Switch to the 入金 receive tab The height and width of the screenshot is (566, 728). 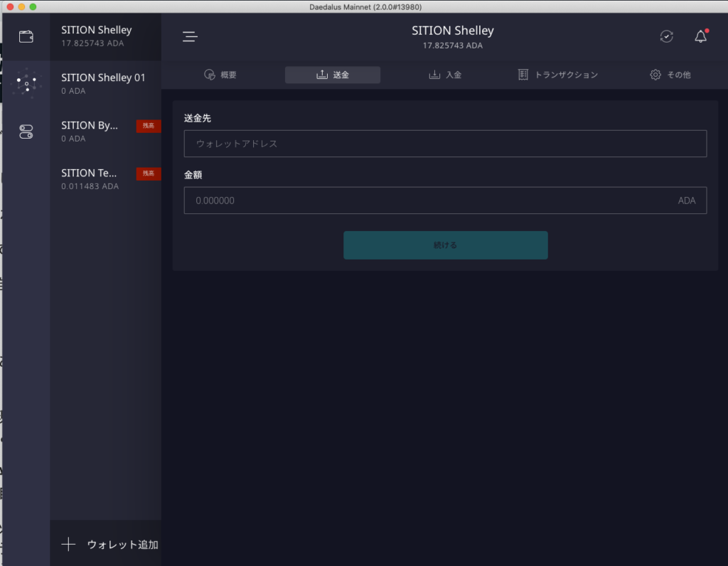point(446,75)
